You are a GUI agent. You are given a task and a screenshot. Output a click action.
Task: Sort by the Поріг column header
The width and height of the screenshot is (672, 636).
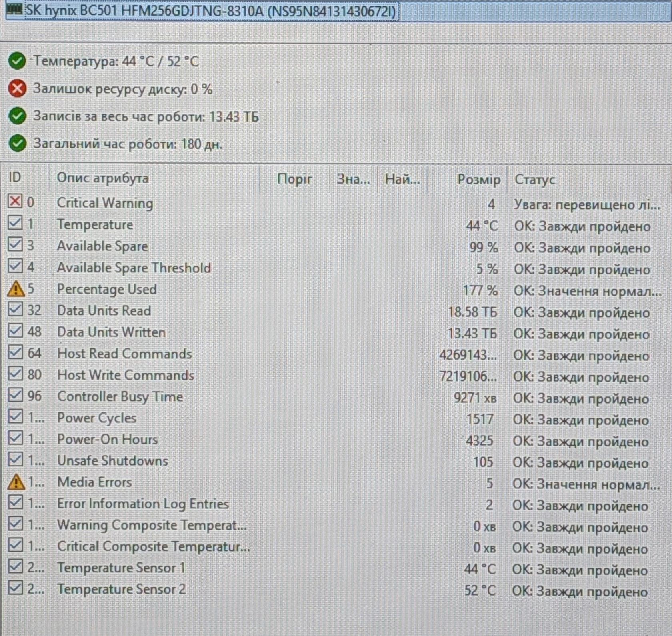(294, 179)
